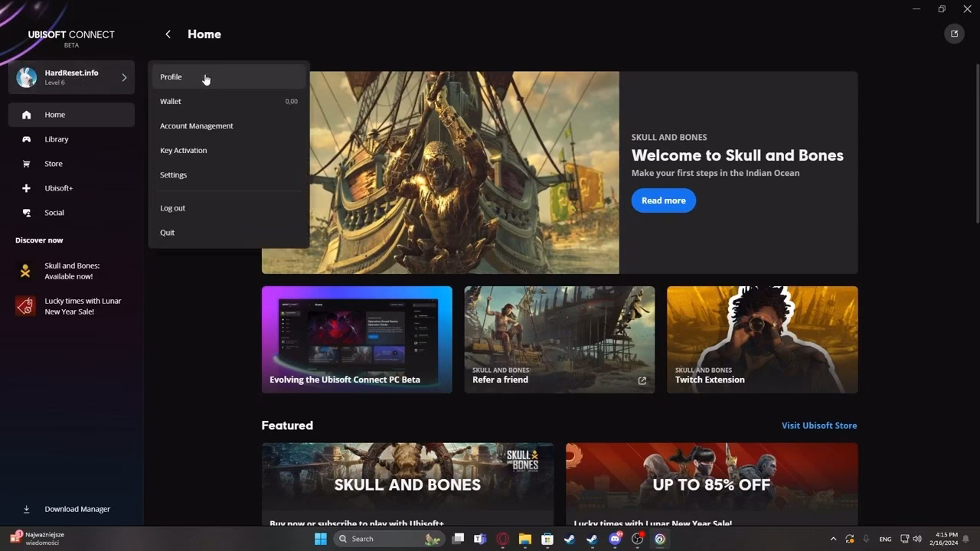Expand the HardReset.info account chevron
The image size is (980, 551).
(x=124, y=77)
